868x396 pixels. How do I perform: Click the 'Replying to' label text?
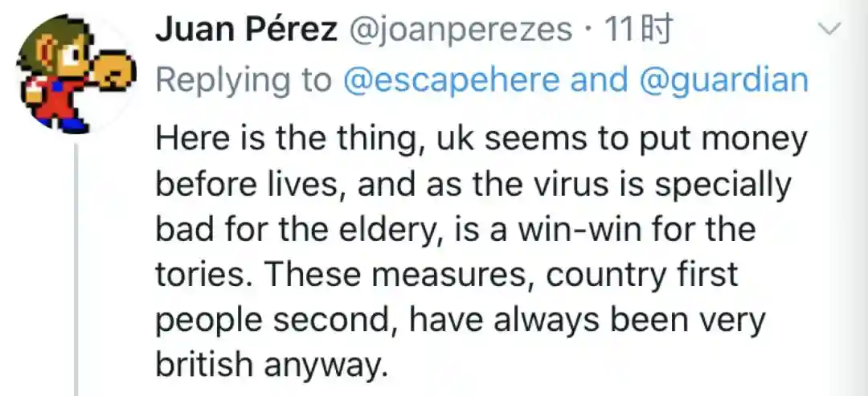pyautogui.click(x=244, y=80)
